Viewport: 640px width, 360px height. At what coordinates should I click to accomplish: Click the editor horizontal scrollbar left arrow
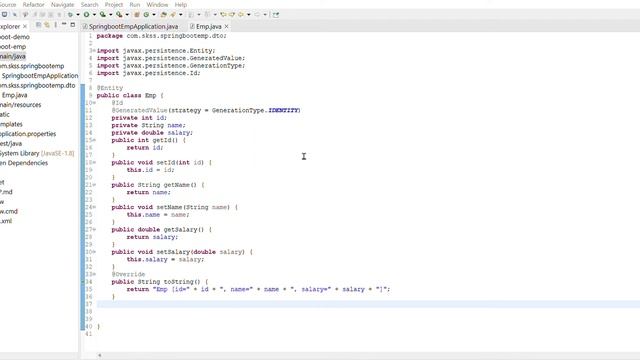[x=100, y=356]
